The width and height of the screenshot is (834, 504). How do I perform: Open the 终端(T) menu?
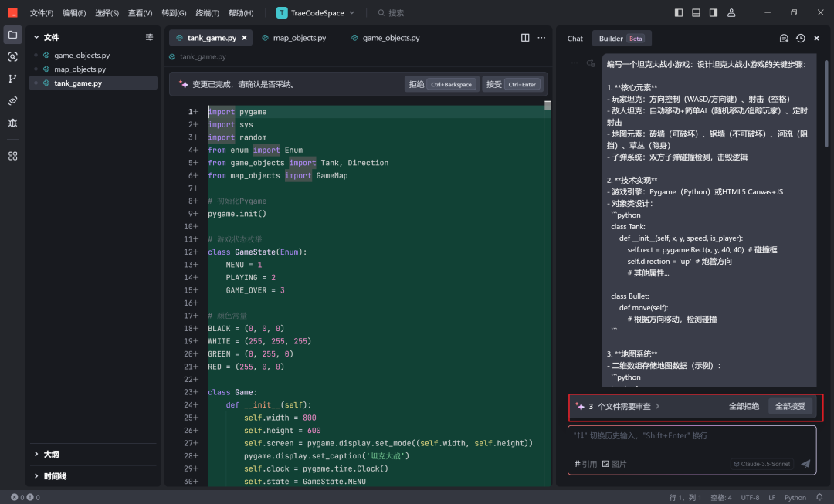tap(208, 13)
